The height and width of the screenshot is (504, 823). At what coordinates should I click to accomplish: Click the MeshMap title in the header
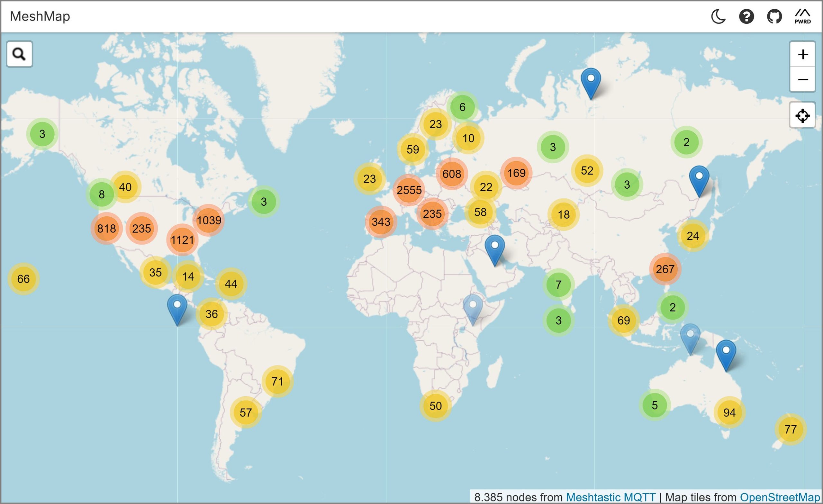[x=40, y=16]
